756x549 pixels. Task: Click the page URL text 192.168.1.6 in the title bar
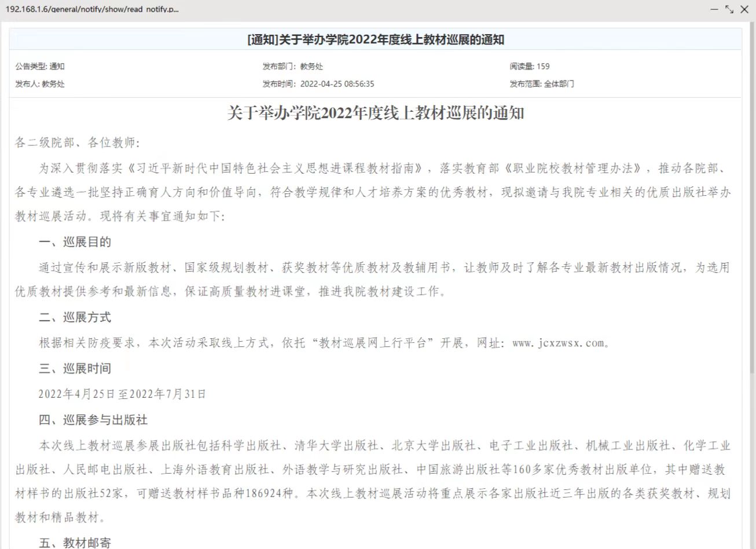click(92, 9)
